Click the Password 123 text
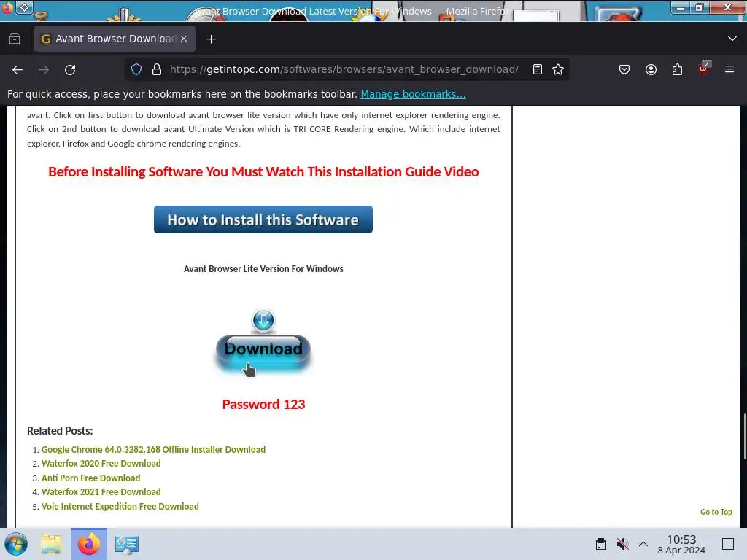Image resolution: width=747 pixels, height=560 pixels. pos(263,404)
